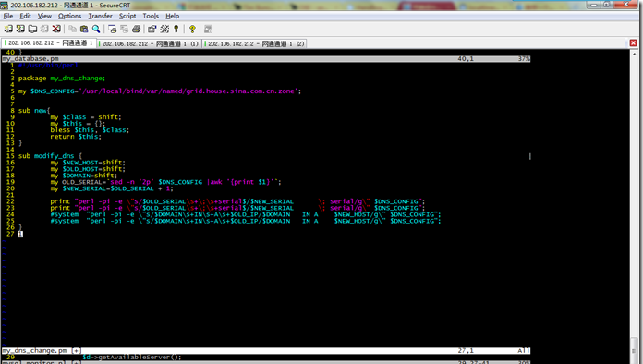Click the yellow Help question mark icon
Image resolution: width=643 pixels, height=364 pixels.
[x=192, y=29]
